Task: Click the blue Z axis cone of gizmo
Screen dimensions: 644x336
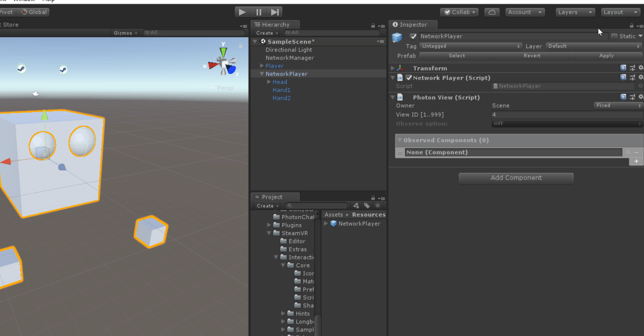Action: point(232,69)
